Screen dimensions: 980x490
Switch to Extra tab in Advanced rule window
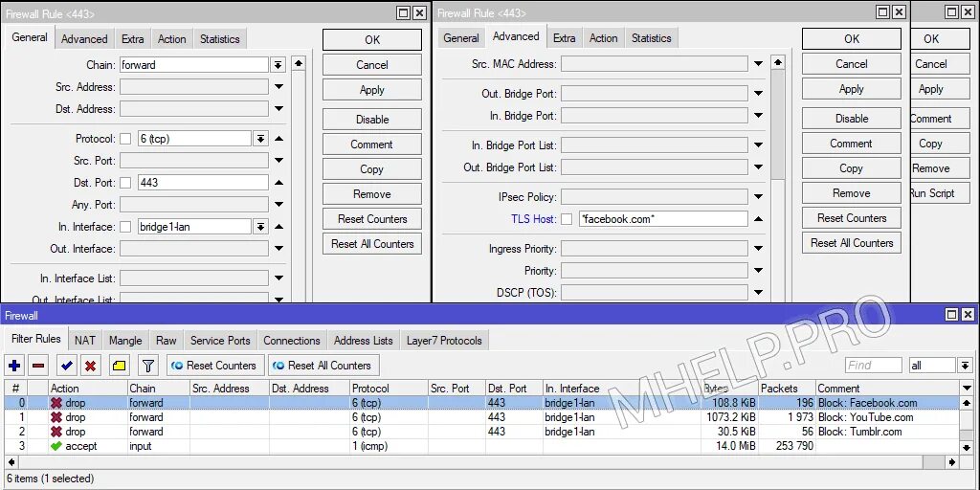pos(565,38)
